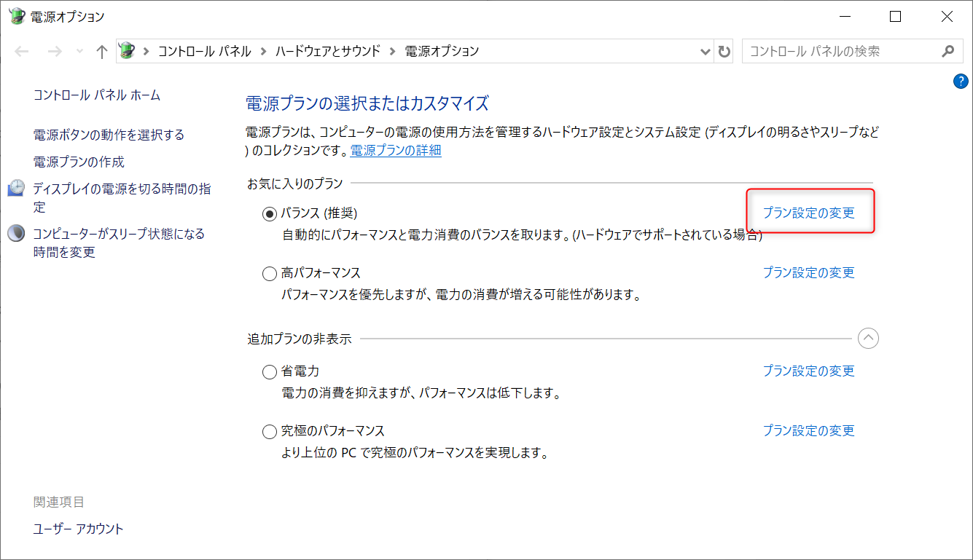Open ユーザー アカウント related link
Viewport: 973px width, 560px height.
click(x=79, y=529)
